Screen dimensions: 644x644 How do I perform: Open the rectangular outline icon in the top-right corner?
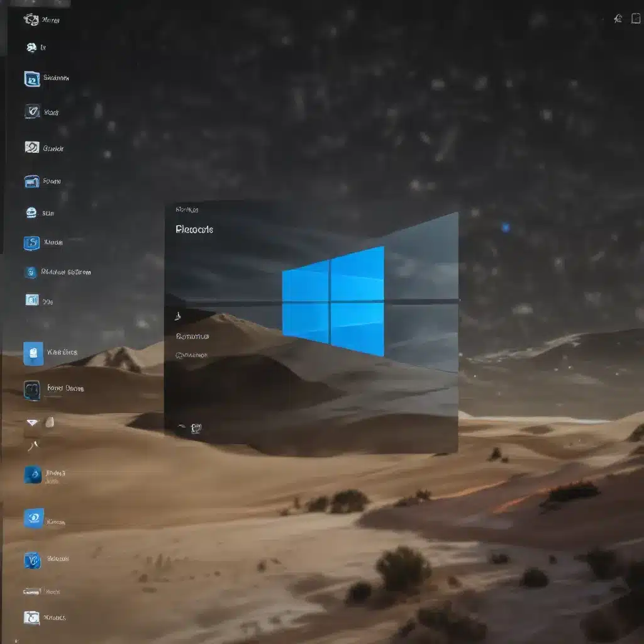(636, 18)
